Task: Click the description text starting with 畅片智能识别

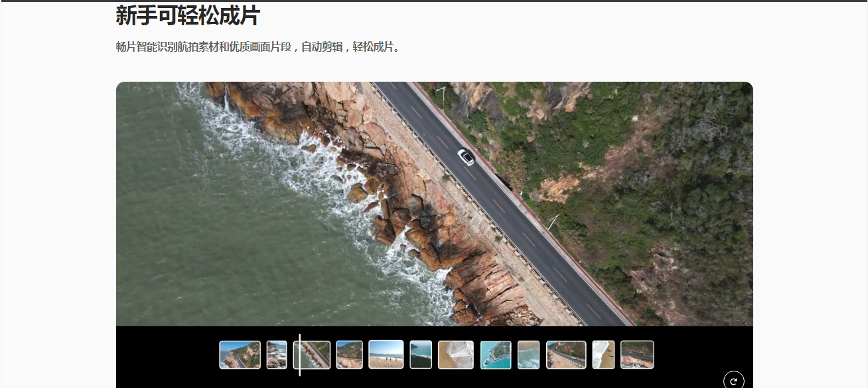Action: tap(258, 47)
